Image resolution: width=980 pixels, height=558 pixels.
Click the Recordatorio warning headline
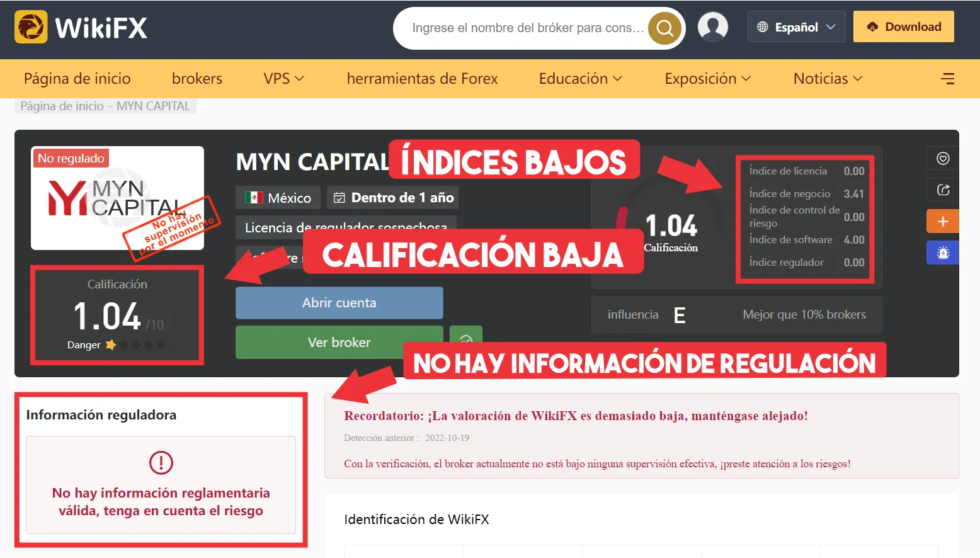click(x=576, y=416)
